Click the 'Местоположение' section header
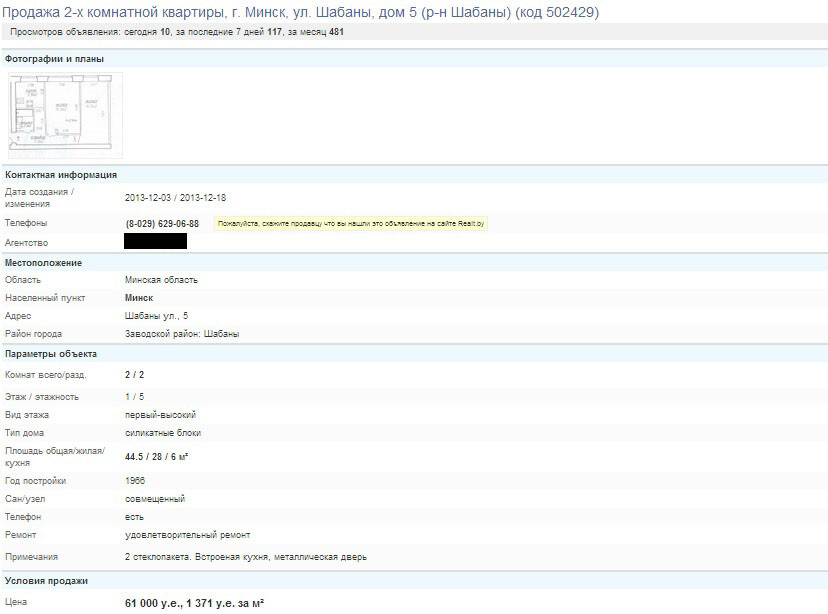Screen dimensions: 828x614 pyautogui.click(x=43, y=263)
